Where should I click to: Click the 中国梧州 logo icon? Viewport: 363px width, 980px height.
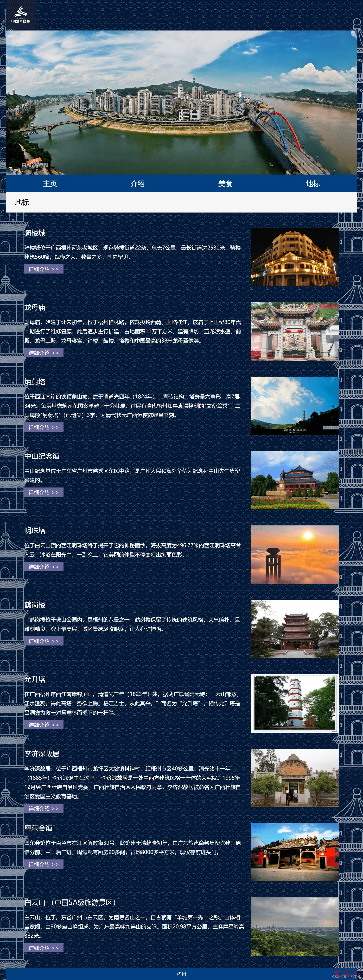(x=21, y=15)
